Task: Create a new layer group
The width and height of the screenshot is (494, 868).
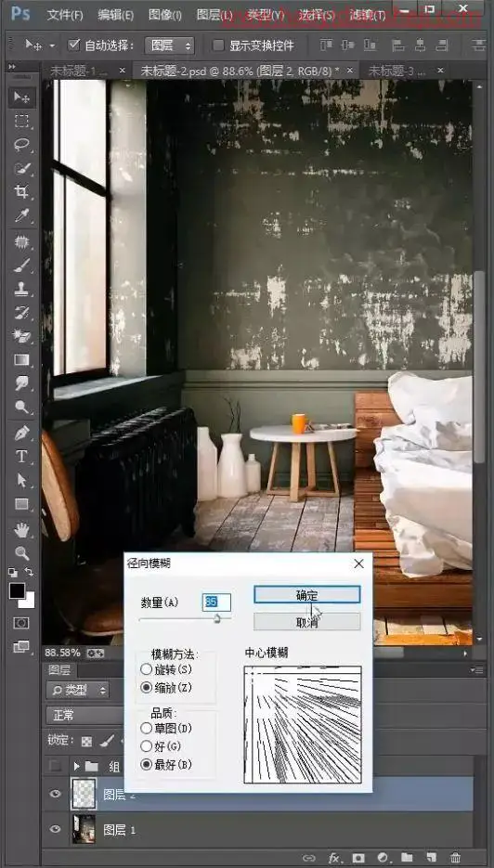Action: [407, 858]
